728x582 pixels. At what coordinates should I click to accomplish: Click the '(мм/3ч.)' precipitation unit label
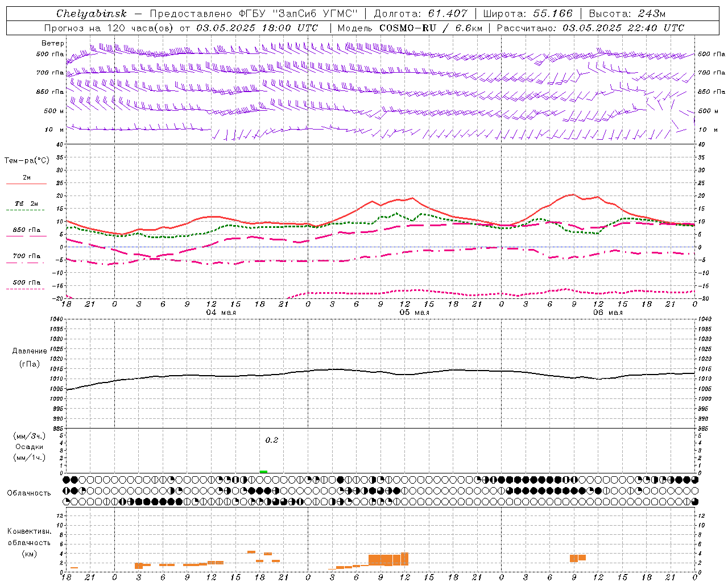[29, 436]
